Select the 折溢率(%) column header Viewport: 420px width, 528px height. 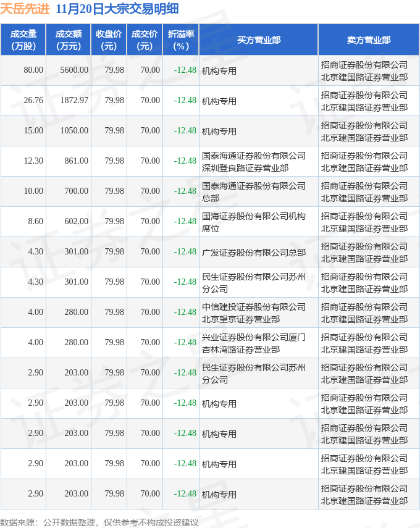pyautogui.click(x=181, y=40)
